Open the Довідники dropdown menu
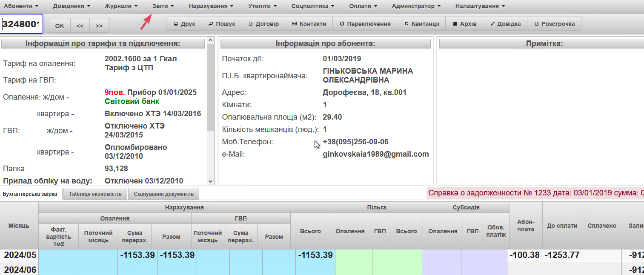644x275 pixels. 72,6
